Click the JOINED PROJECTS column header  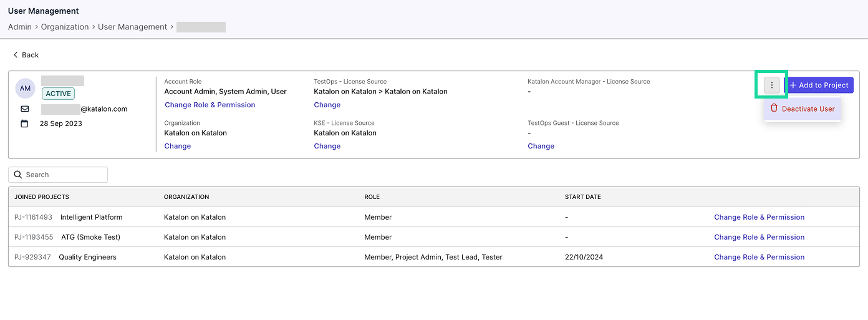coord(42,196)
